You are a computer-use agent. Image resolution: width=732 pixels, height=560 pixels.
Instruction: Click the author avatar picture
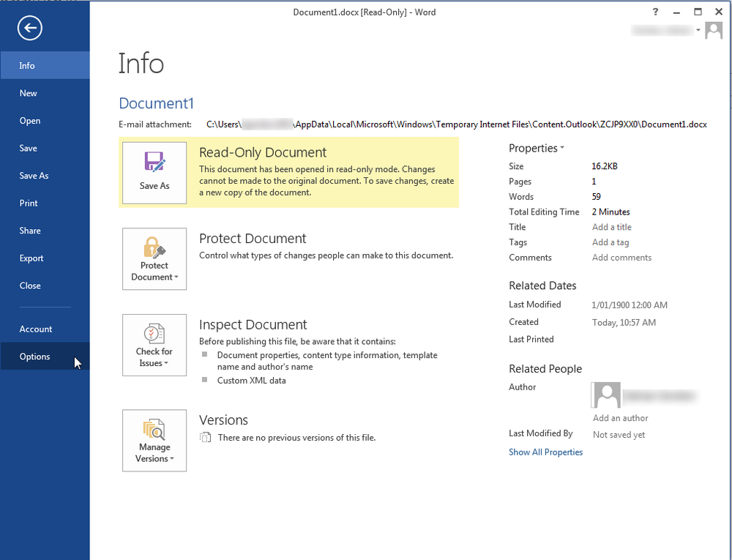pos(606,395)
